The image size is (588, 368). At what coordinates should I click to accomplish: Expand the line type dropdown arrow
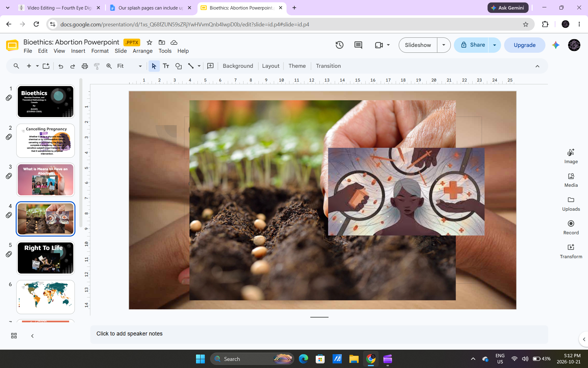point(199,66)
